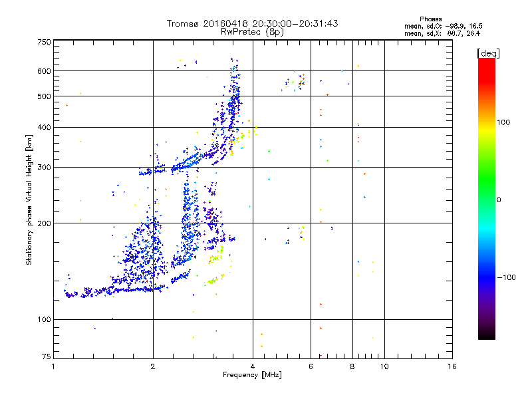Screen dimensions: 532x399
Task: Click the 'mean, sd,X: 88.7, 26.4' line
Action: point(442,33)
